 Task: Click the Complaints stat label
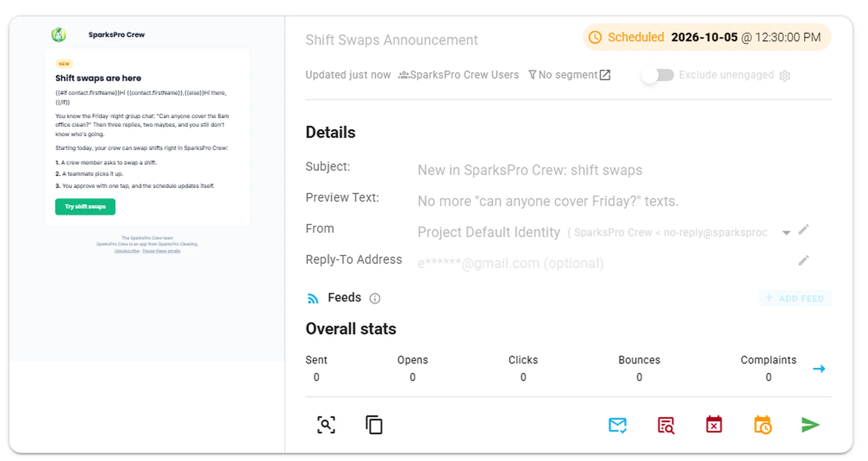[769, 360]
